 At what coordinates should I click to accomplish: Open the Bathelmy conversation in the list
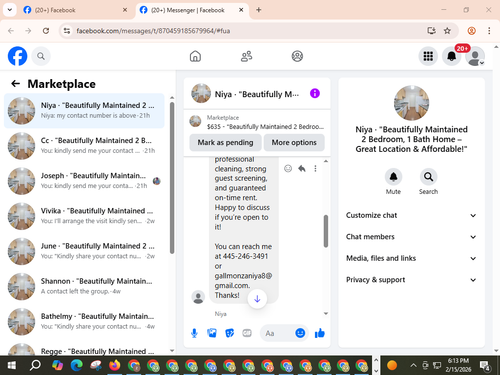84,322
